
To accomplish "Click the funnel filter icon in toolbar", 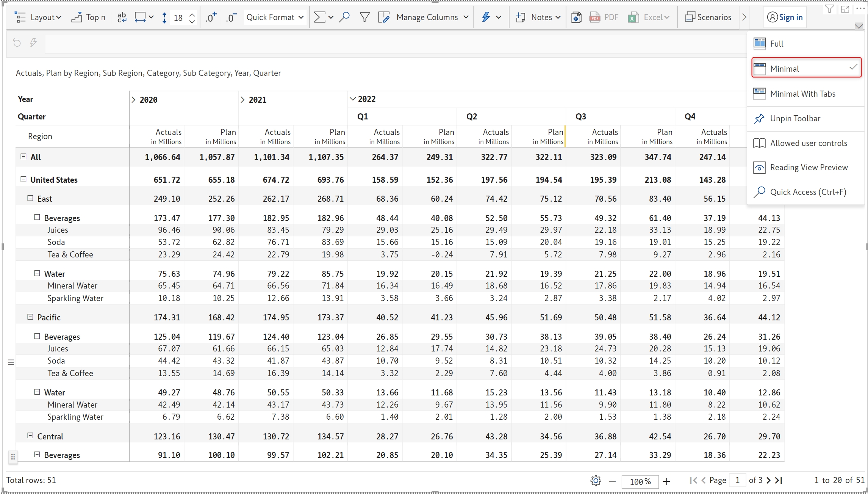I will point(364,17).
